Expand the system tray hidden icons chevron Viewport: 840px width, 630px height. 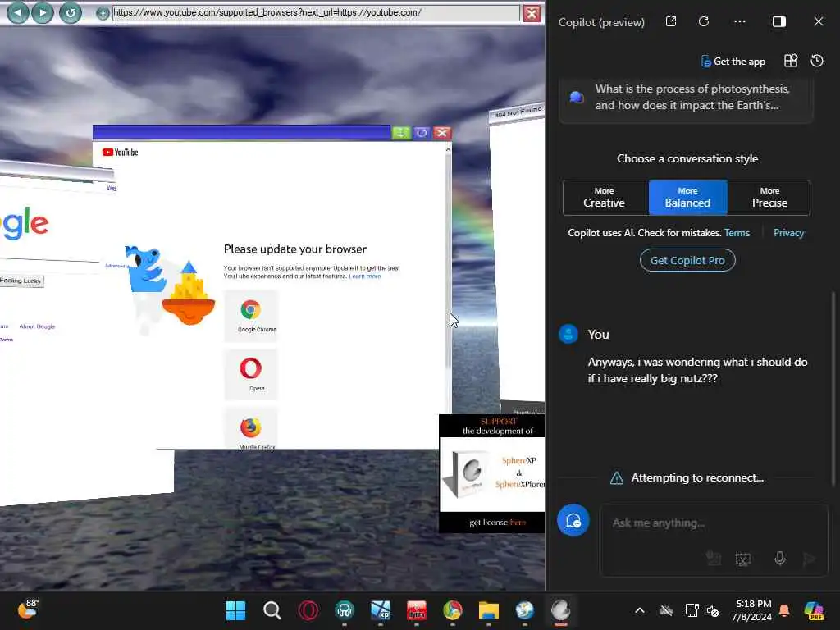tap(640, 610)
